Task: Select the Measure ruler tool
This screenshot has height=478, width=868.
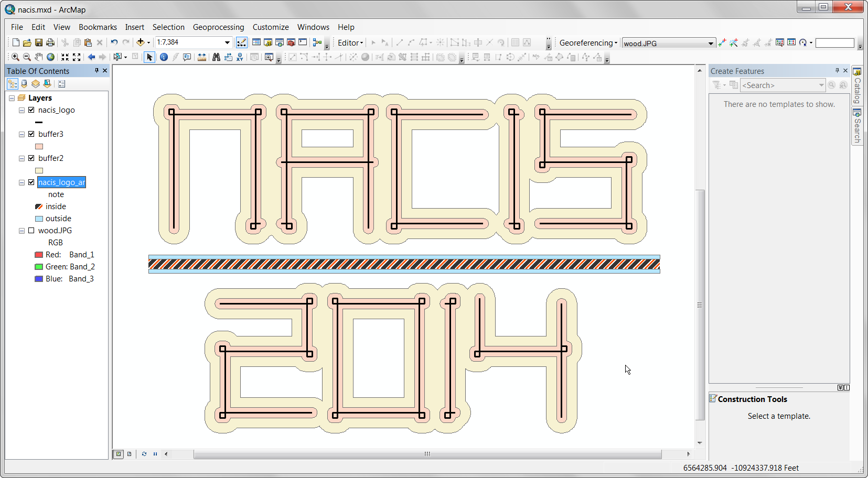Action: (x=202, y=57)
